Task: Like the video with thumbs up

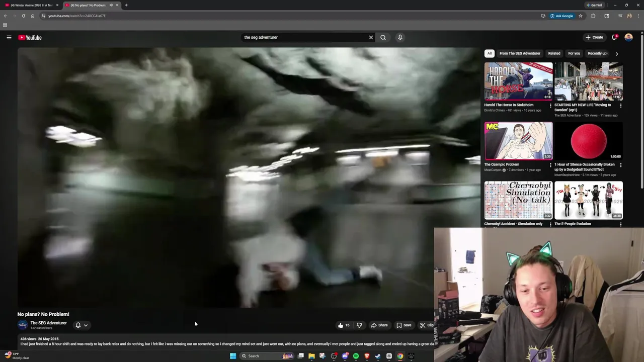Action: coord(344,325)
